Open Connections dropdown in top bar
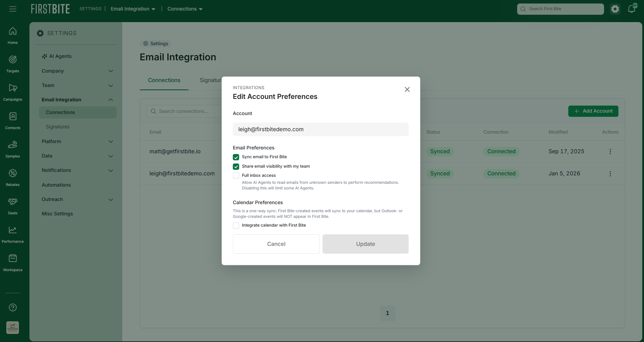This screenshot has width=644, height=342. (x=185, y=9)
